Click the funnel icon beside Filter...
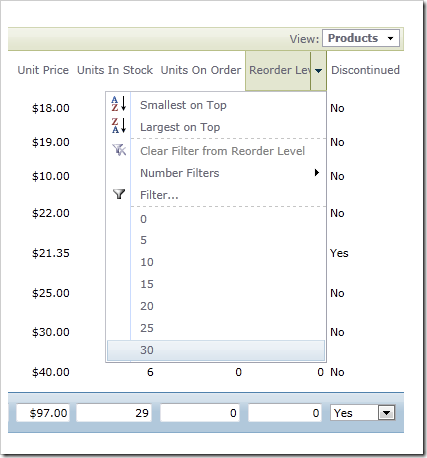The image size is (427, 458). [119, 194]
